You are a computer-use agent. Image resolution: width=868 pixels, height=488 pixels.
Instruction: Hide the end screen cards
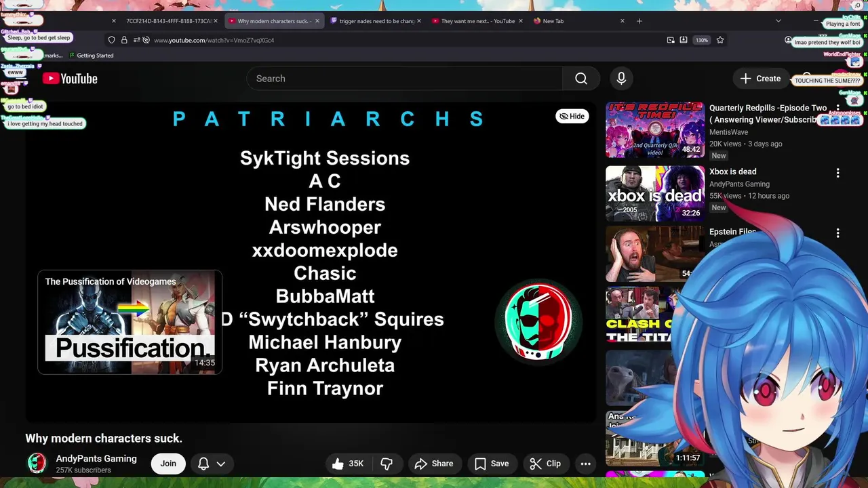(x=572, y=116)
